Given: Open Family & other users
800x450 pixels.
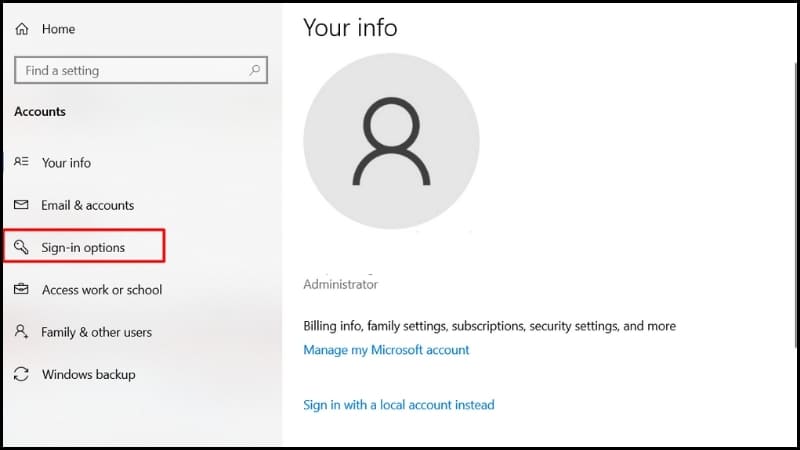Looking at the screenshot, I should (96, 332).
